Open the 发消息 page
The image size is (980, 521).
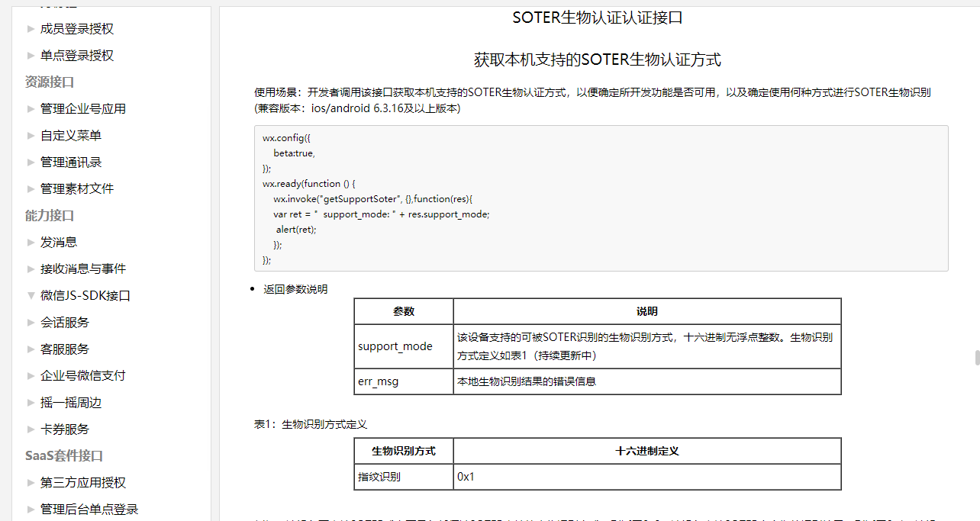pyautogui.click(x=59, y=243)
